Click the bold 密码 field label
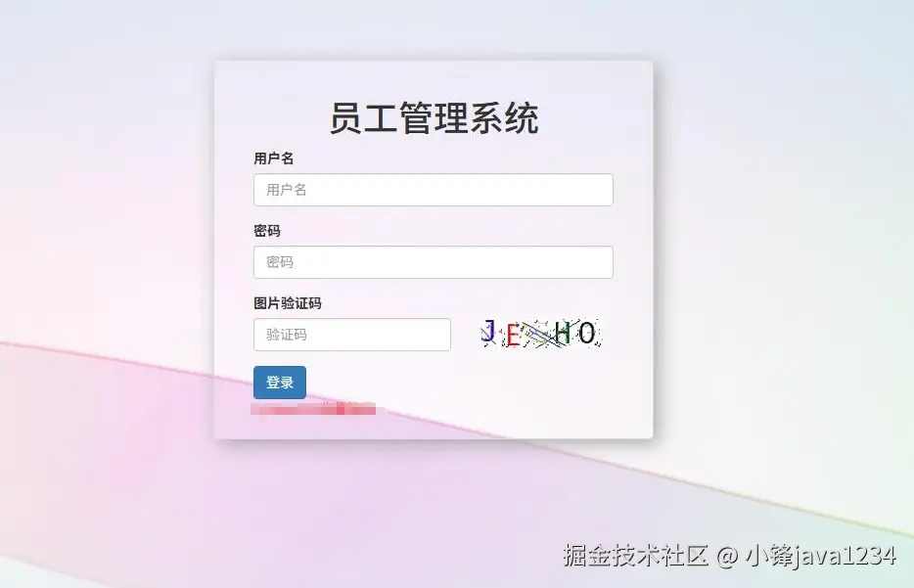914x588 pixels. click(267, 231)
